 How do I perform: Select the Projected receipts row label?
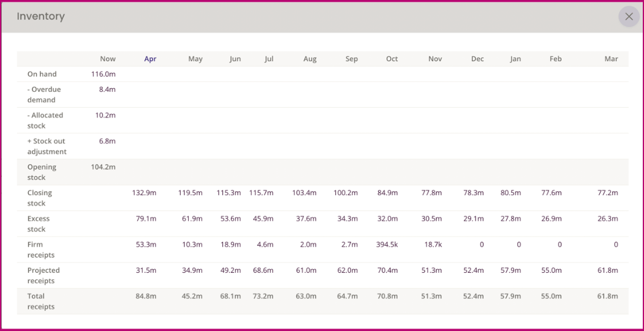(x=44, y=275)
